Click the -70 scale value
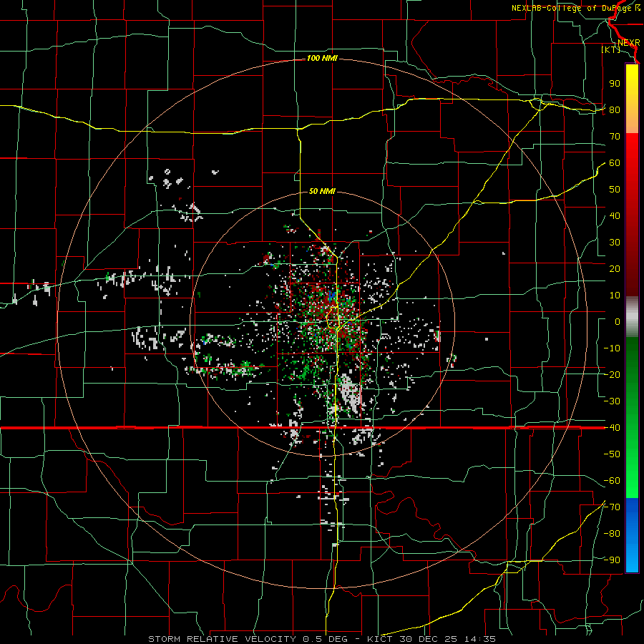 612,507
